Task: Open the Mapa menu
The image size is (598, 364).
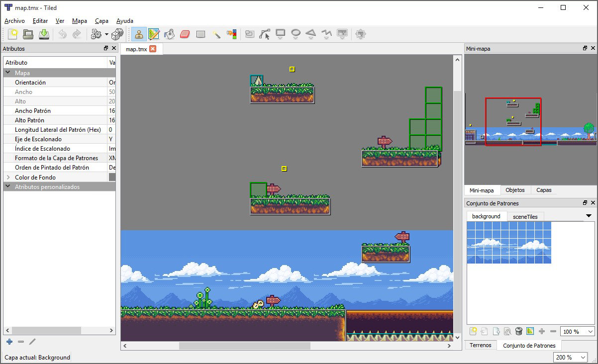Action: [80, 21]
